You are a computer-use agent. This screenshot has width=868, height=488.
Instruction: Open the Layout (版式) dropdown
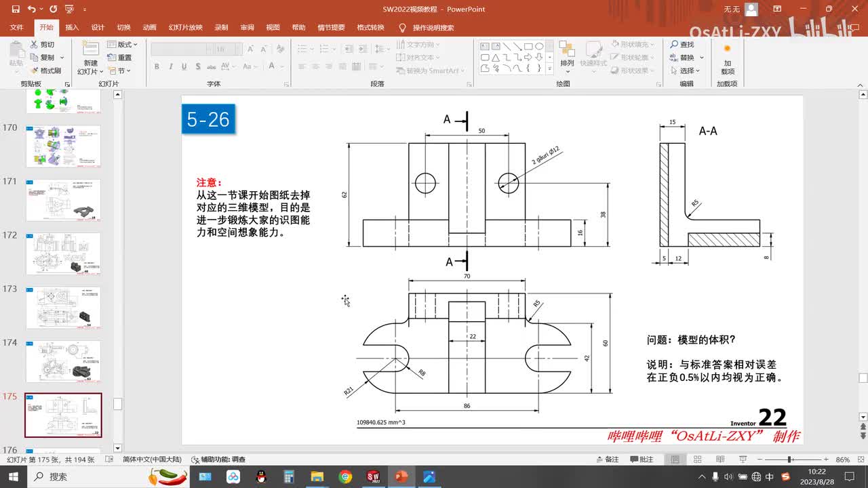123,45
